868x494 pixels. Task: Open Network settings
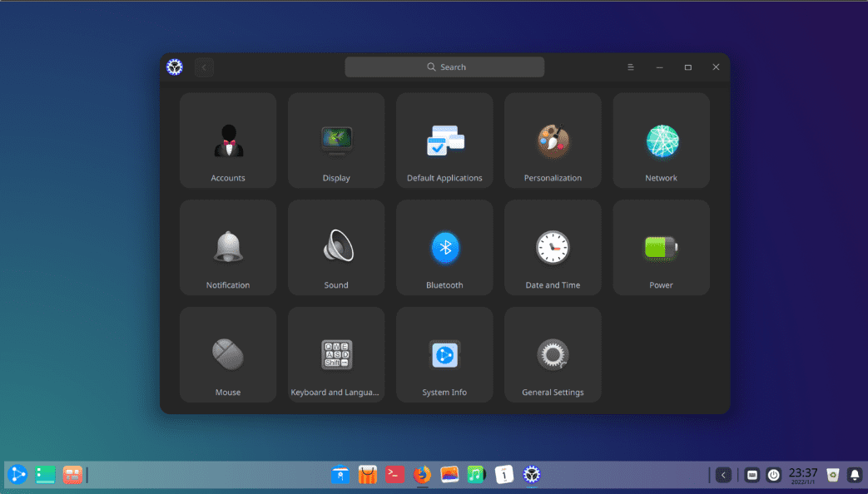[661, 140]
